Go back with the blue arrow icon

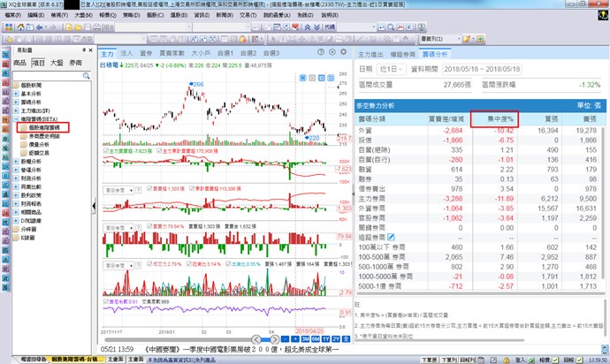(39, 27)
